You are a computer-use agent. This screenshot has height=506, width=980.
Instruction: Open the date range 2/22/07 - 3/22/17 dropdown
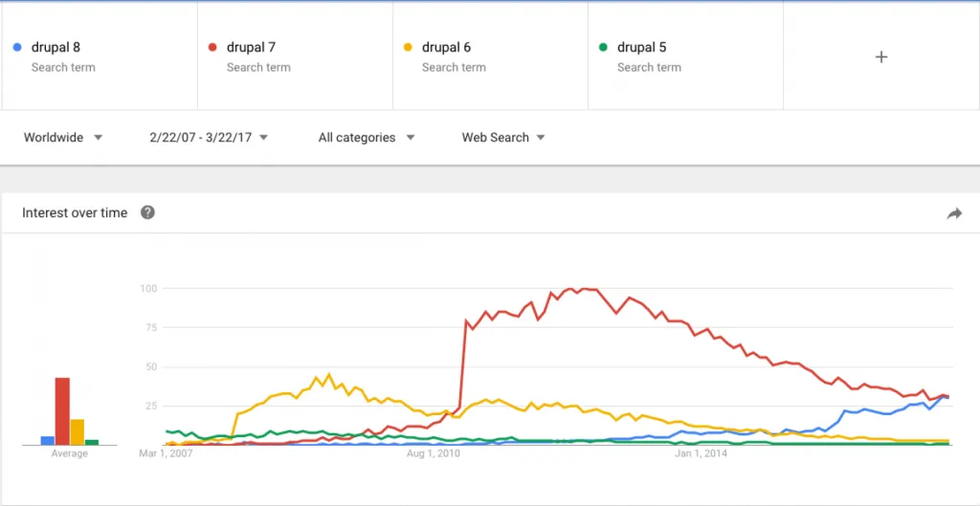point(209,138)
